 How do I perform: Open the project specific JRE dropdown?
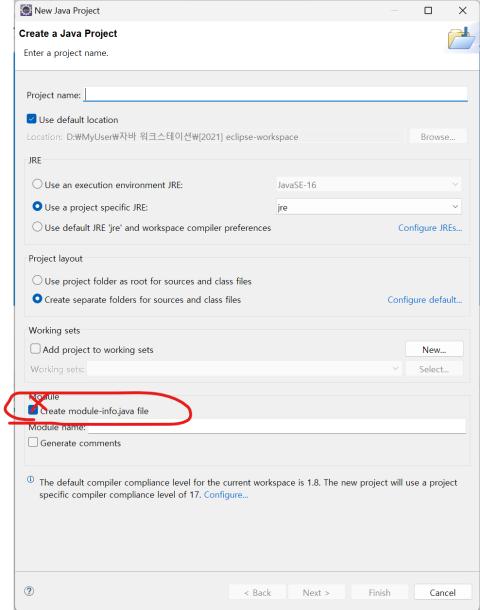click(x=369, y=207)
